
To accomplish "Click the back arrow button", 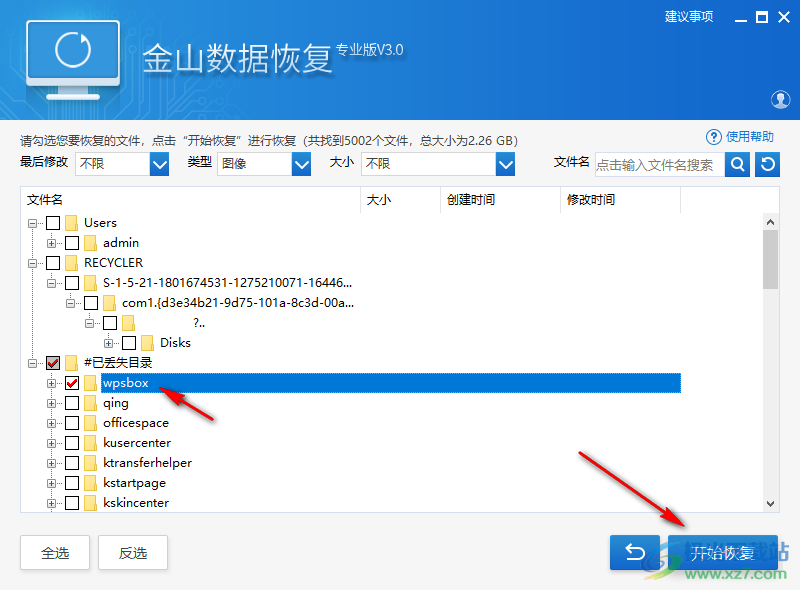I will coord(635,552).
